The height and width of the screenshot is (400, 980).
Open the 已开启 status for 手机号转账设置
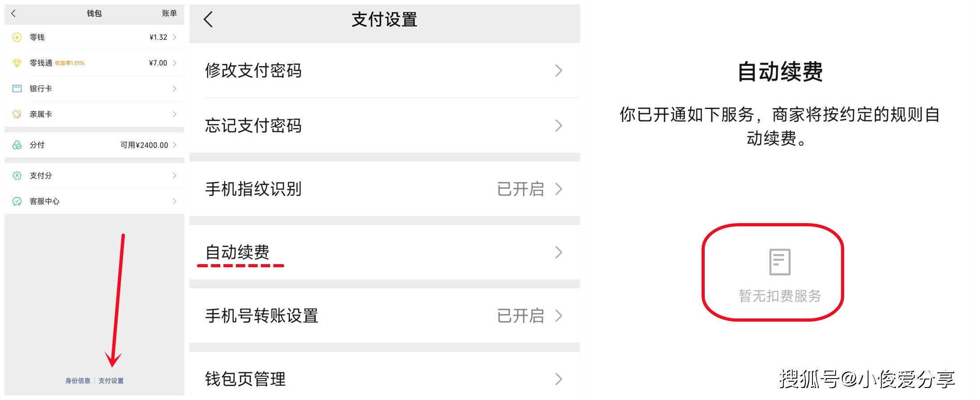pyautogui.click(x=520, y=316)
